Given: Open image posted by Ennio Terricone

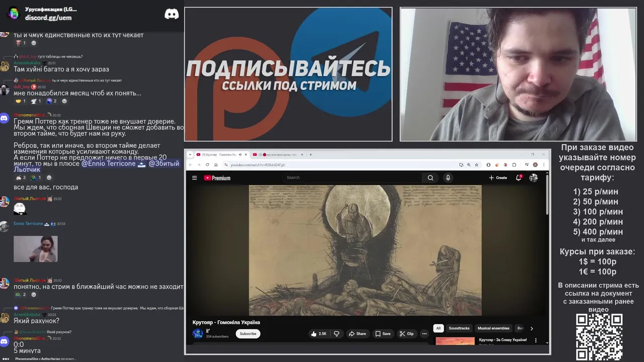Looking at the screenshot, I should (x=36, y=249).
